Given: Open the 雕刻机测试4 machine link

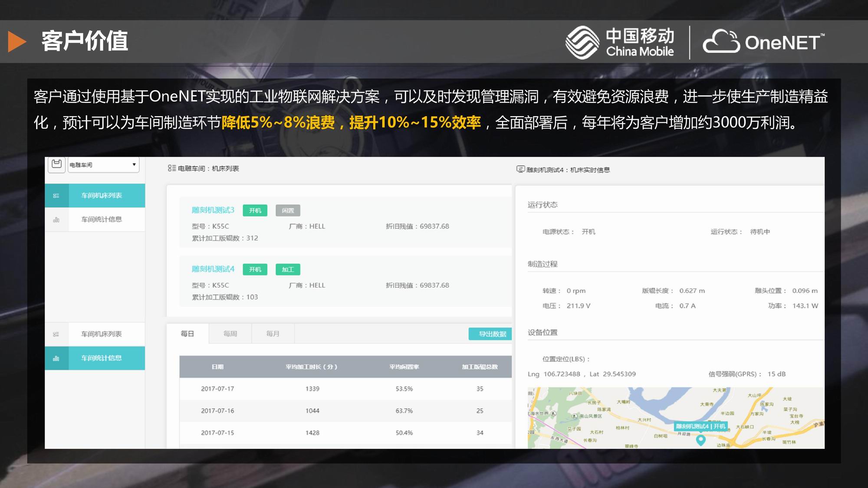Looking at the screenshot, I should pyautogui.click(x=213, y=269).
